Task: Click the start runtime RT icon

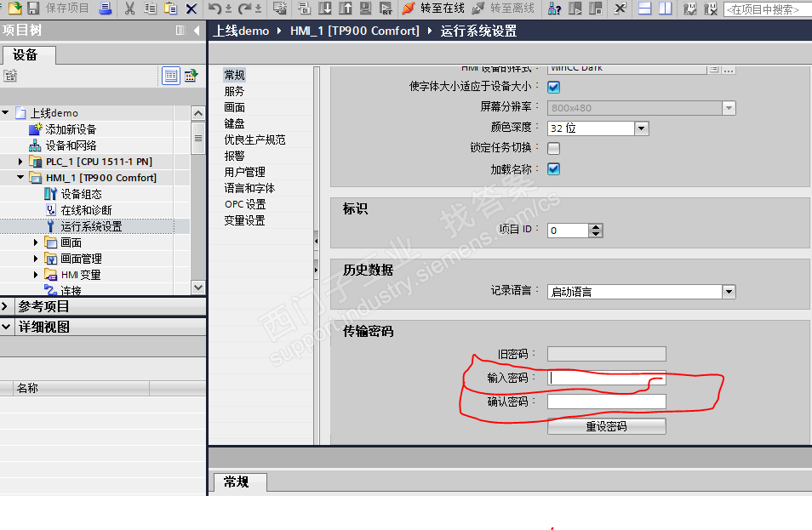Action: pyautogui.click(x=386, y=8)
